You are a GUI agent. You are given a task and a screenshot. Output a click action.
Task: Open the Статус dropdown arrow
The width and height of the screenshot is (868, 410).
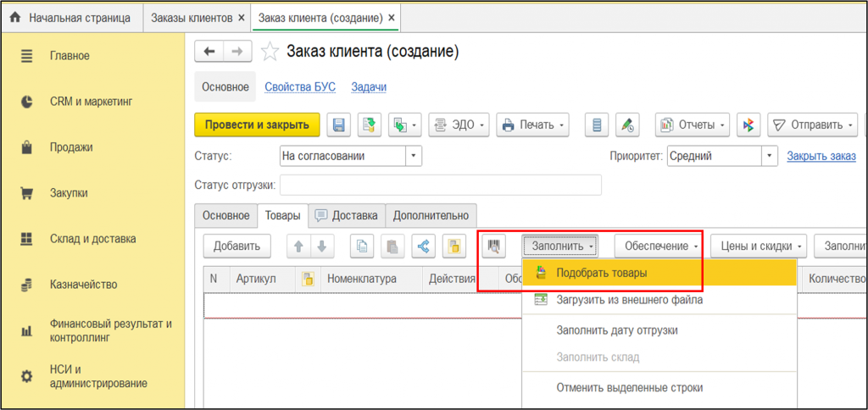click(x=413, y=156)
